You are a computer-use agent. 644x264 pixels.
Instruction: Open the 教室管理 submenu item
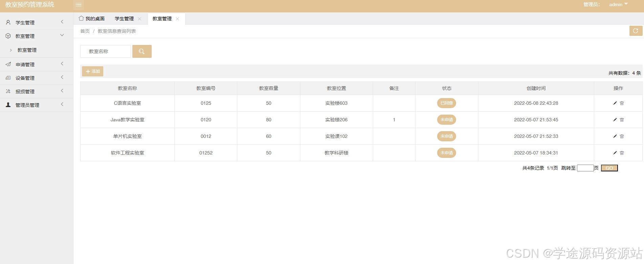[x=27, y=50]
